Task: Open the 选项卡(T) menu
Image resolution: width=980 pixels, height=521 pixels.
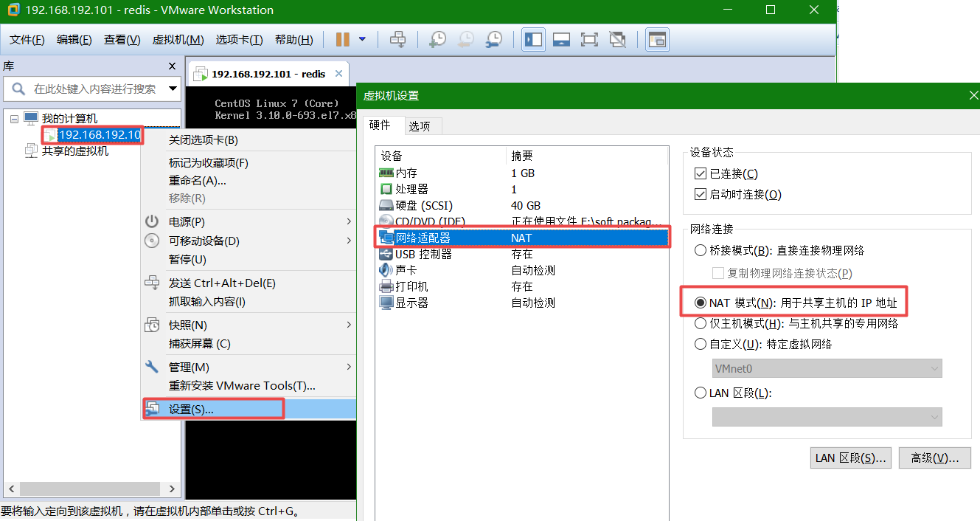Action: [x=239, y=40]
